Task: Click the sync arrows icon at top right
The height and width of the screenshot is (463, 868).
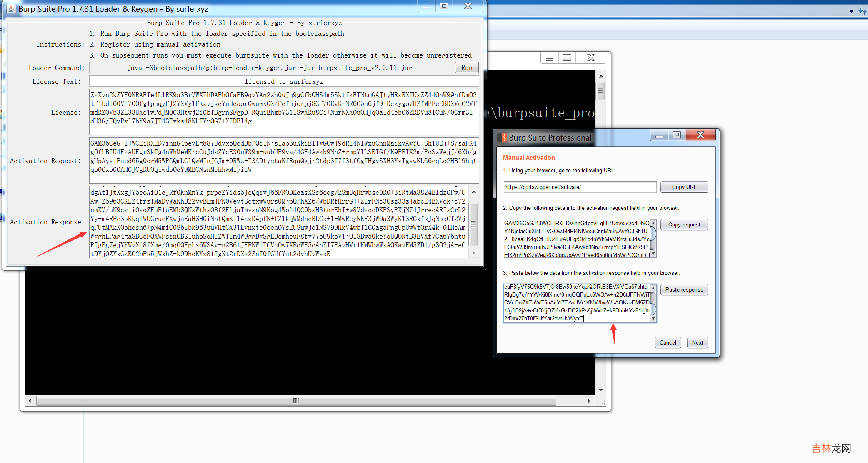Action: point(862,11)
